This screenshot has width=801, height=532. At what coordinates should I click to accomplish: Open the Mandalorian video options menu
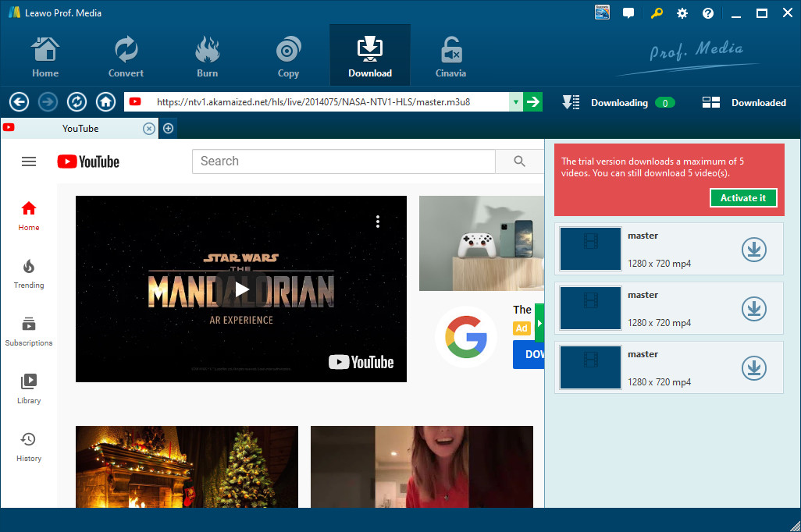point(378,222)
